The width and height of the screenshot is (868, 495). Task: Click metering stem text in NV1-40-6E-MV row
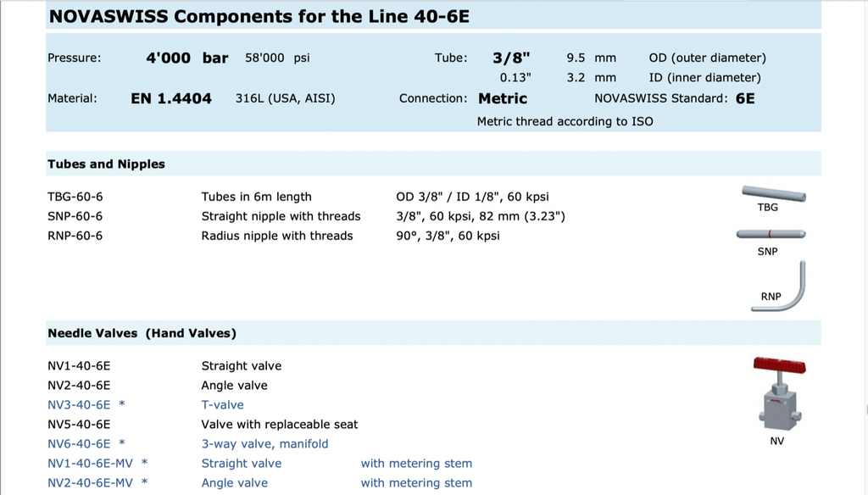[416, 464]
